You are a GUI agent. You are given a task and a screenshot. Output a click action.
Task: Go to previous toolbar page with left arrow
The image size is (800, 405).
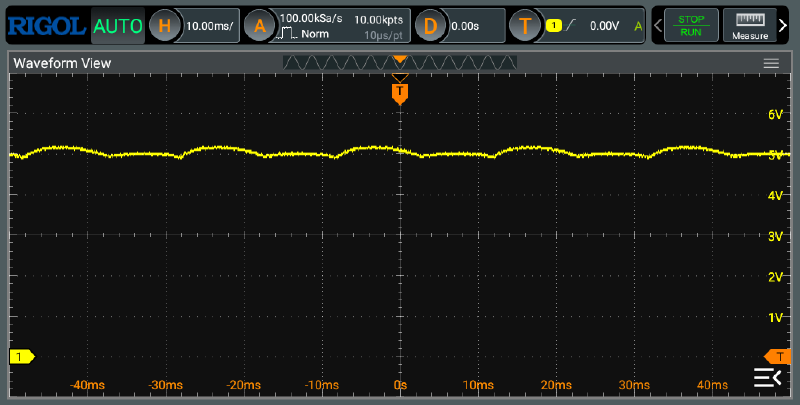tap(658, 25)
